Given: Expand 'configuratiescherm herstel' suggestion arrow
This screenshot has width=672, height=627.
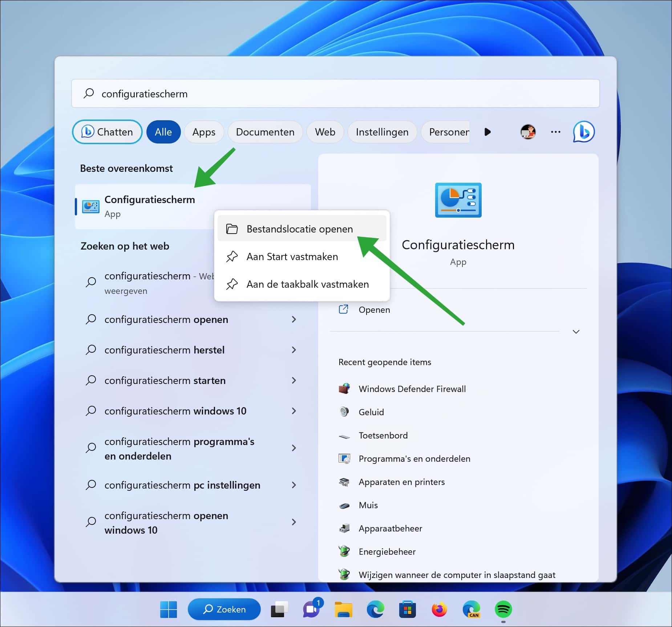Looking at the screenshot, I should 294,350.
